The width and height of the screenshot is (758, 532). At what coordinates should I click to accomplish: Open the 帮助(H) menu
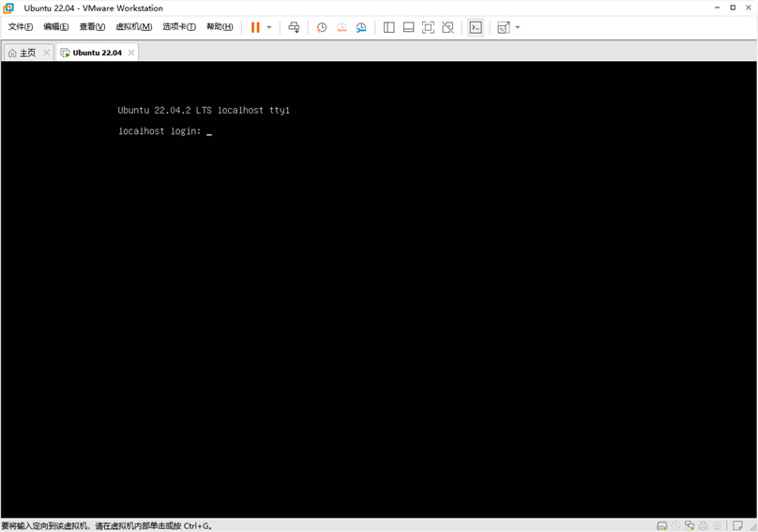[x=220, y=26]
